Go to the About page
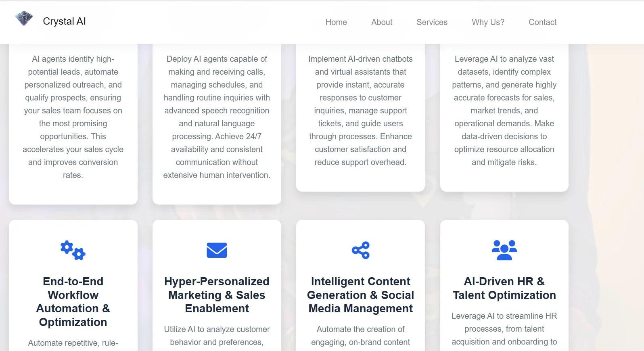The width and height of the screenshot is (644, 351). tap(382, 22)
